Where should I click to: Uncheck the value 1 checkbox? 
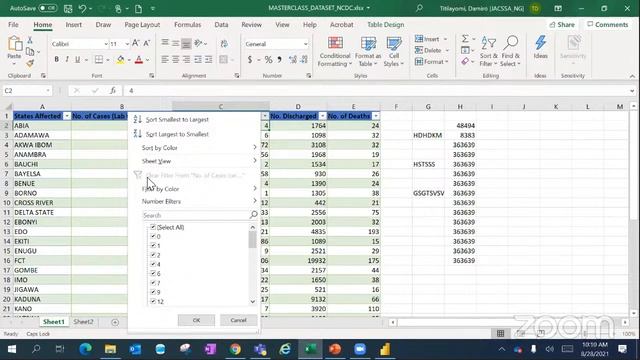click(153, 246)
